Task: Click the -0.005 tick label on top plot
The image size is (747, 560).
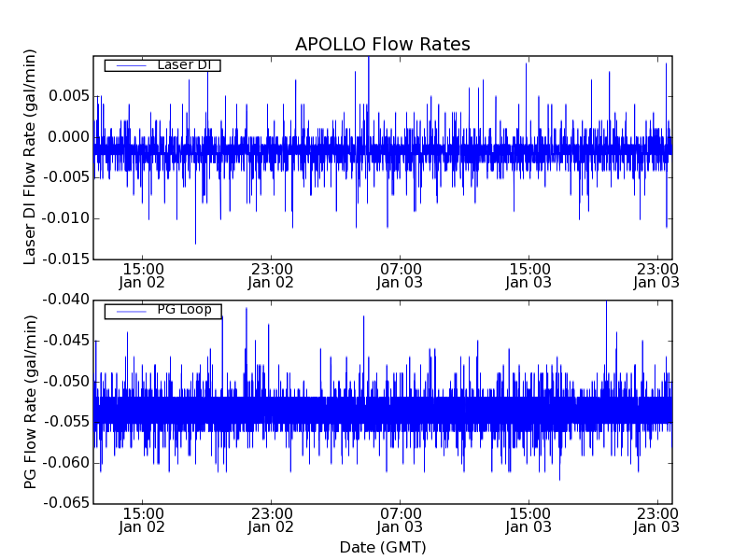Action: click(x=66, y=177)
